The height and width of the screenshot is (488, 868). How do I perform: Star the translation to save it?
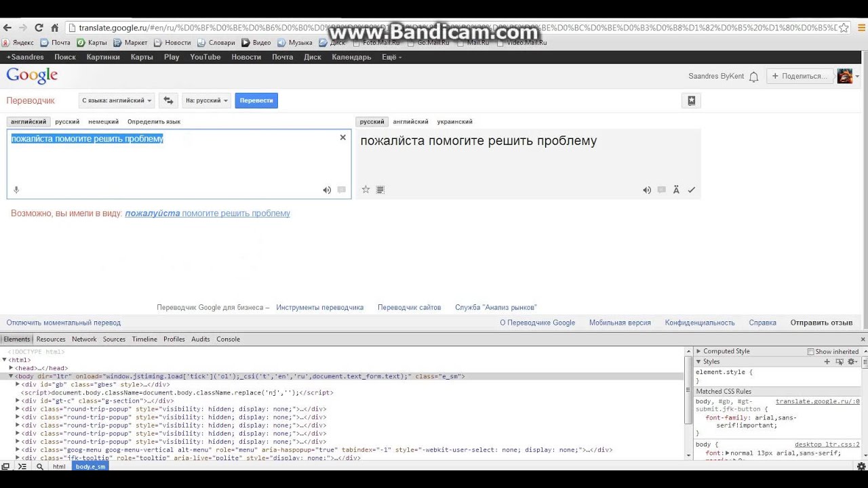point(366,190)
